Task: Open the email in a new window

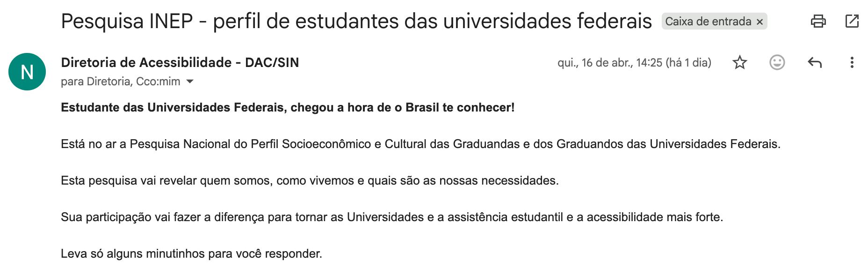Action: 852,21
